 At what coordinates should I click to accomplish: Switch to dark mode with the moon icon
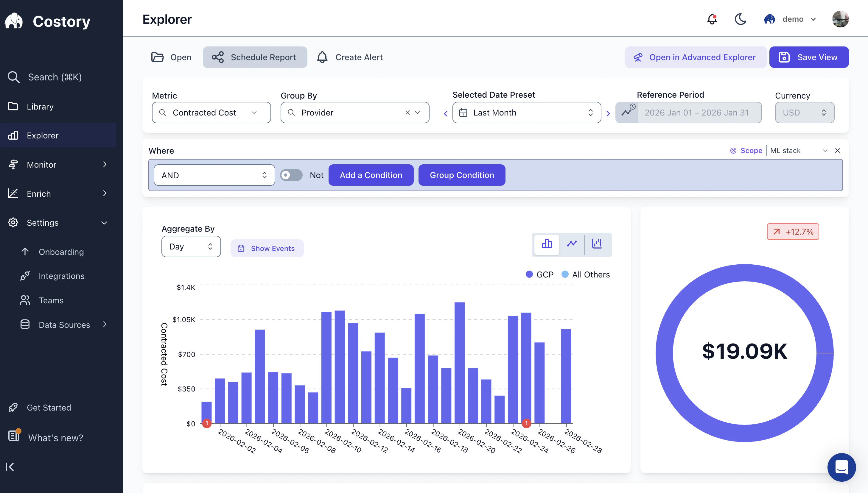(x=741, y=19)
